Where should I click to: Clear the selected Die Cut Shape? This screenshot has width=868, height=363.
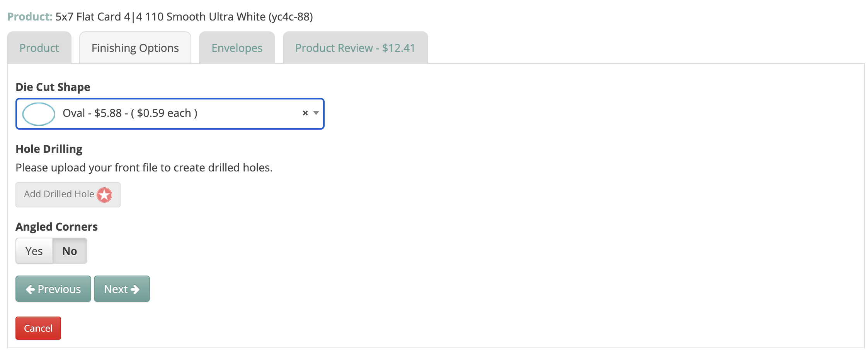pyautogui.click(x=305, y=113)
